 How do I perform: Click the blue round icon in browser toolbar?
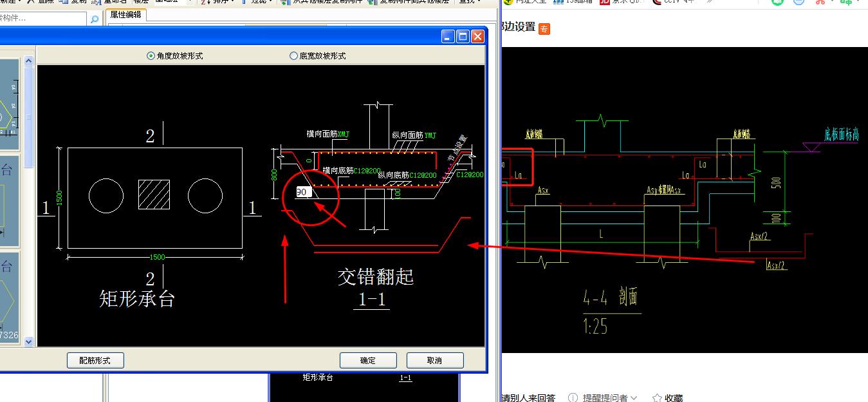pos(799,2)
